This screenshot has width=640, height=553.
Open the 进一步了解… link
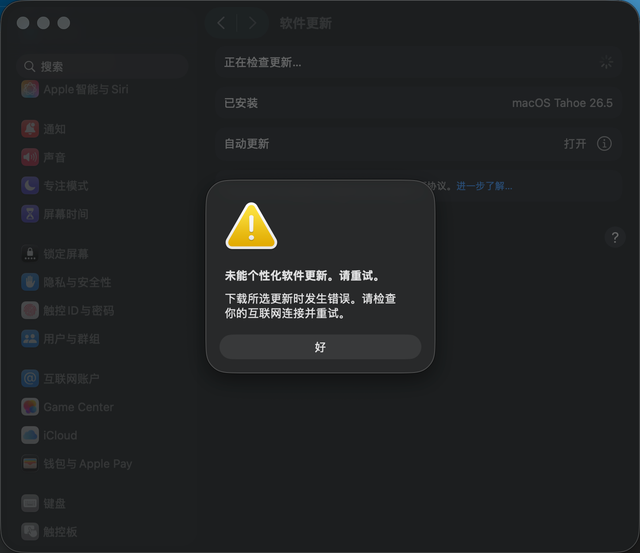[484, 186]
